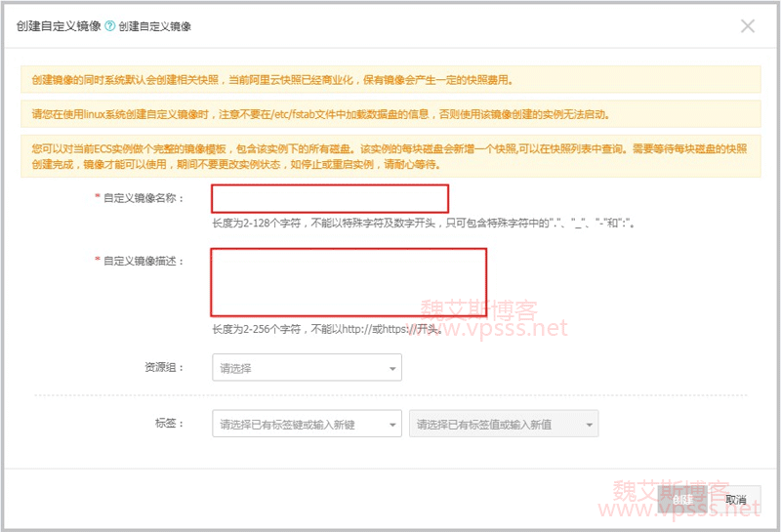Click the 标签 label
The image size is (781, 532).
tap(169, 424)
